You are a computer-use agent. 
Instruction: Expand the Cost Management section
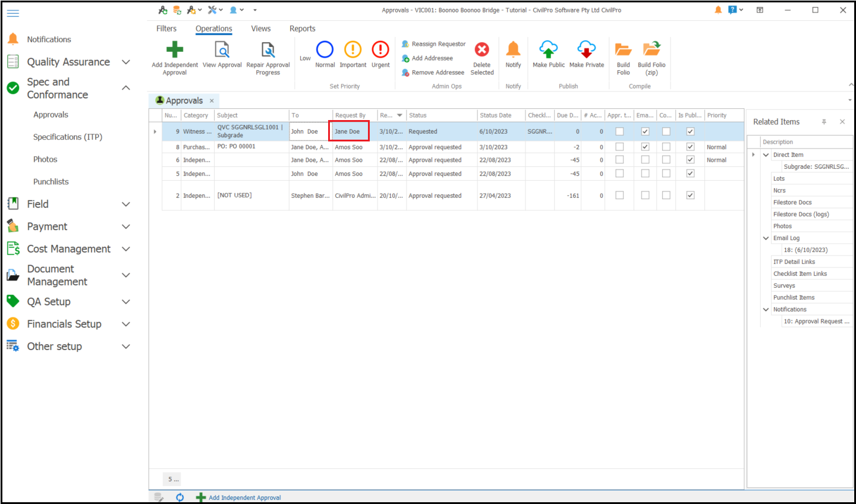point(125,249)
